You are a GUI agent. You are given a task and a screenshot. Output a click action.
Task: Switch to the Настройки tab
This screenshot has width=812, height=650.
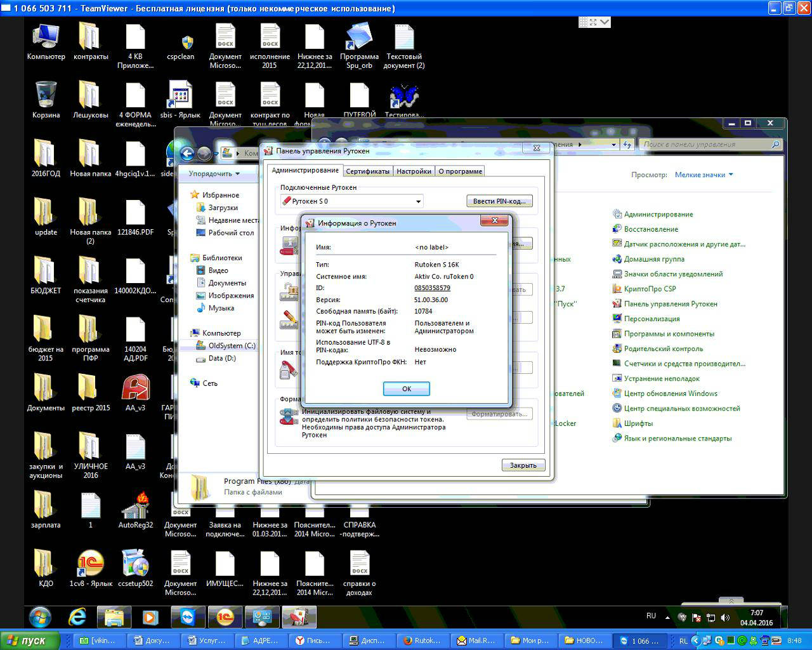click(414, 171)
